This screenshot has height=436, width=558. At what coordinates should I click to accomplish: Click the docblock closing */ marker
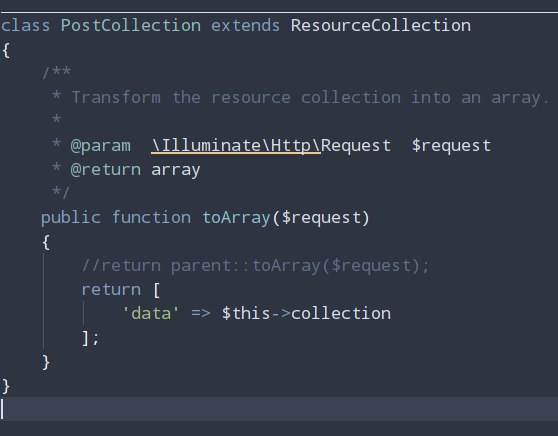(60, 193)
